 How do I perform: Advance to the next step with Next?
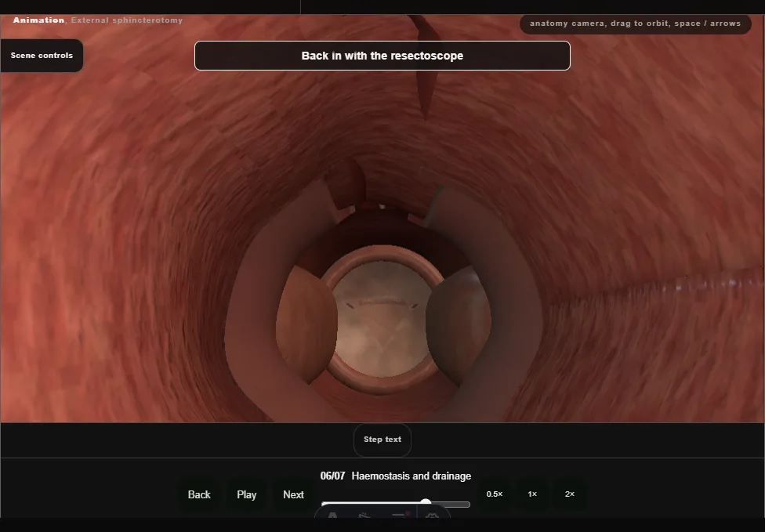(x=293, y=495)
